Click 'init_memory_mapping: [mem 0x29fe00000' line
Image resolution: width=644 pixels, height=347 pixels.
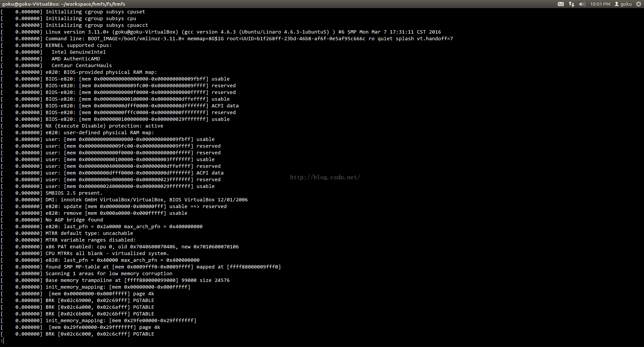99,320
